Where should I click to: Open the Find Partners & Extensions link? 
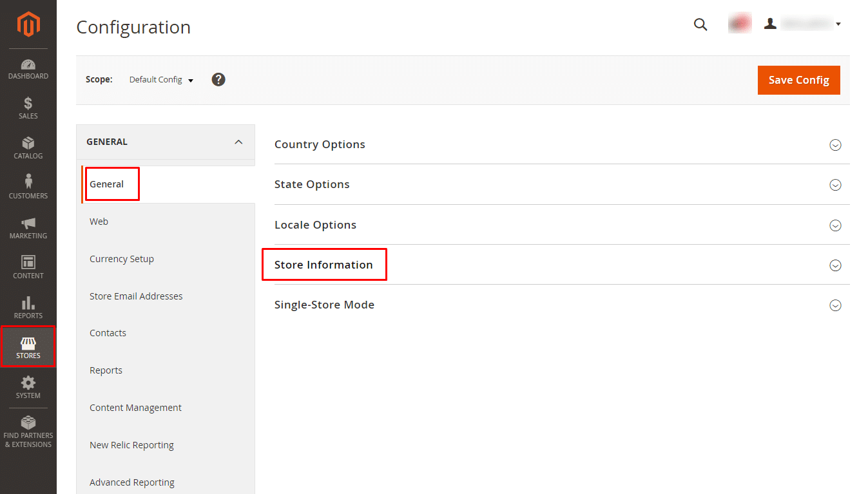coord(28,432)
